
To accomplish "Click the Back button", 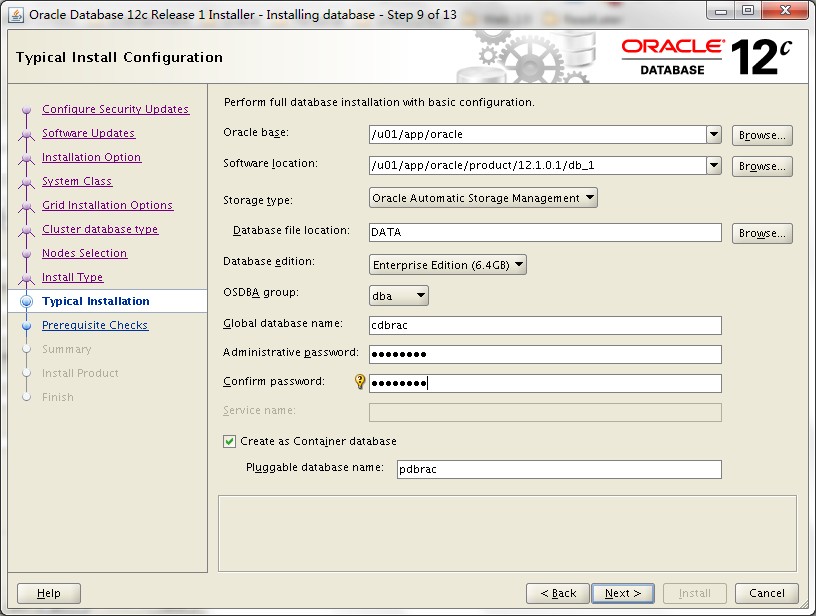I will point(558,593).
